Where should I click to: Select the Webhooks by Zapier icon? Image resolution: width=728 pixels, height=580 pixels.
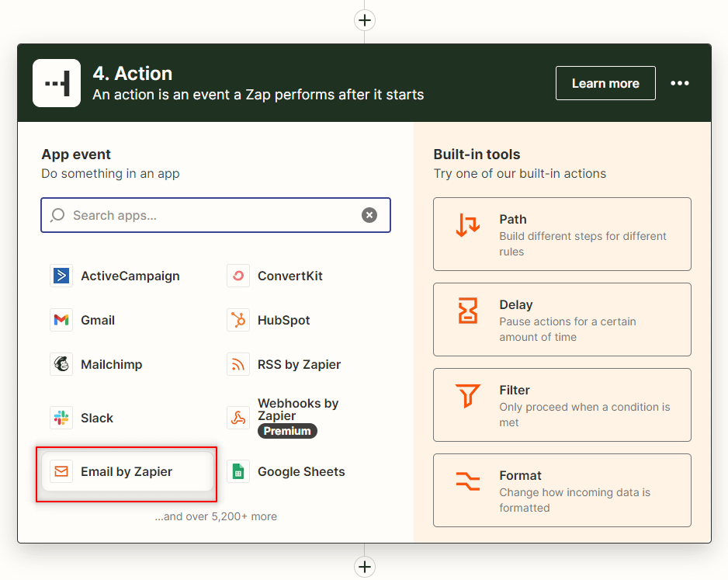tap(238, 418)
